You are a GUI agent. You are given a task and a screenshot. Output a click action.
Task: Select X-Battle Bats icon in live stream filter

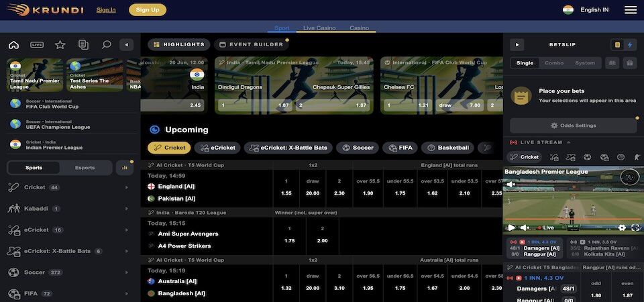pos(570,157)
